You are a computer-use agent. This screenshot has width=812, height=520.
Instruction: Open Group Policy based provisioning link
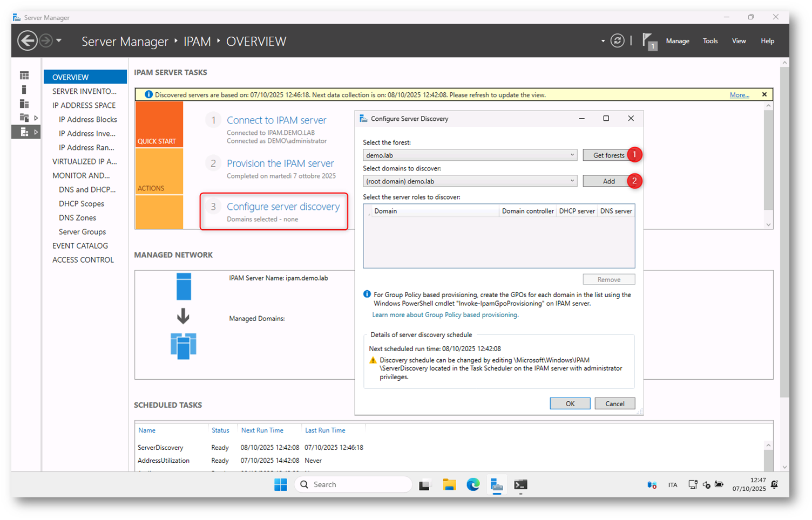coord(445,315)
